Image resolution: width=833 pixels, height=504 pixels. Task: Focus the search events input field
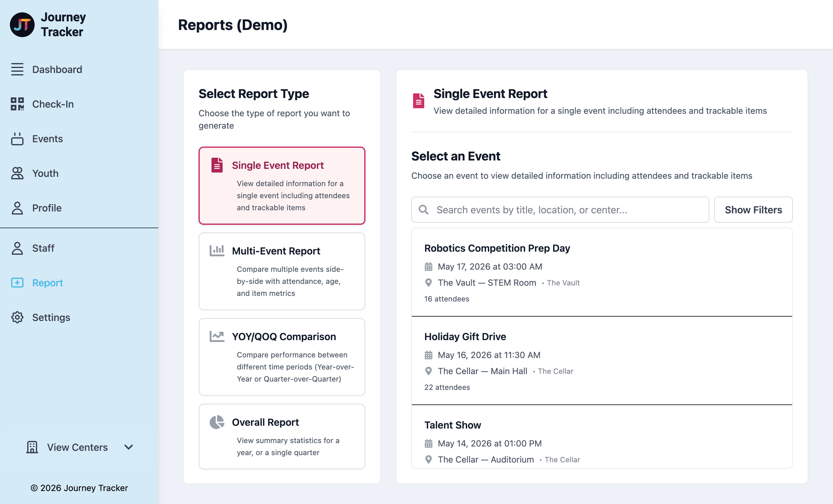point(560,210)
